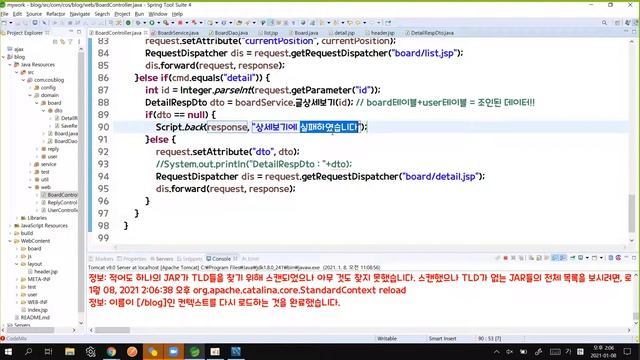
Task: Collapse the layout folder
Action: click(17, 264)
